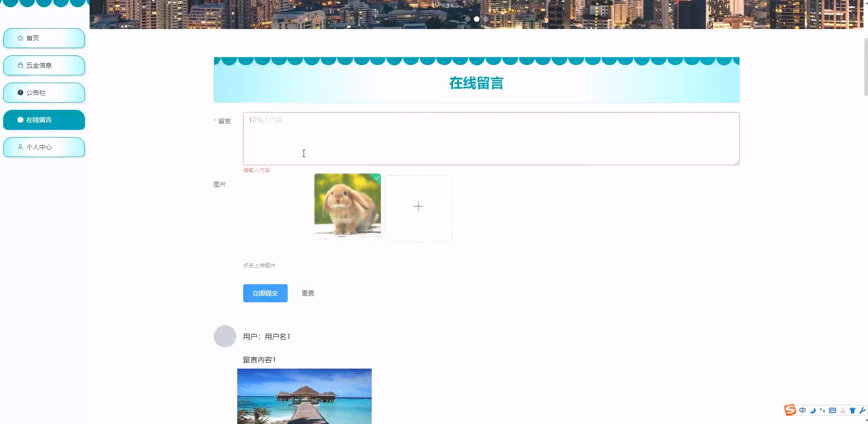Click the person icon on 个人中心 button

tap(20, 147)
